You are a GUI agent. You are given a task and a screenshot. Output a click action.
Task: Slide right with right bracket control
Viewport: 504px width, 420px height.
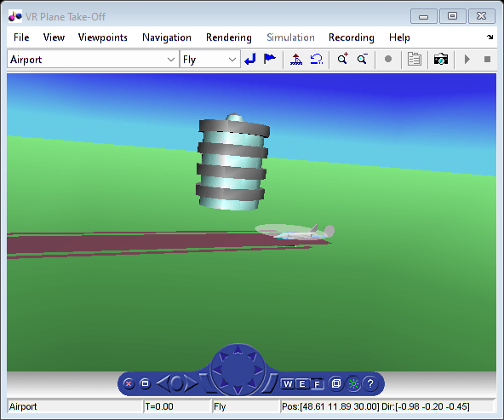(269, 383)
